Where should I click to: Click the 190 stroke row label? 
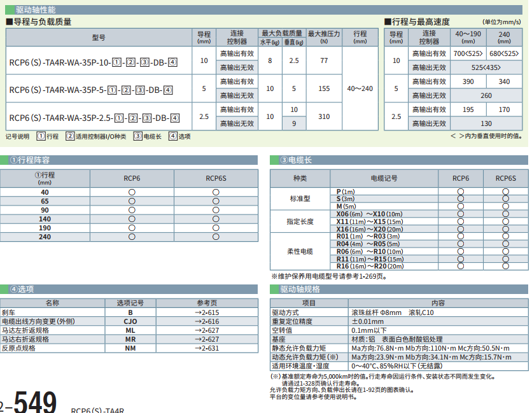pos(45,228)
